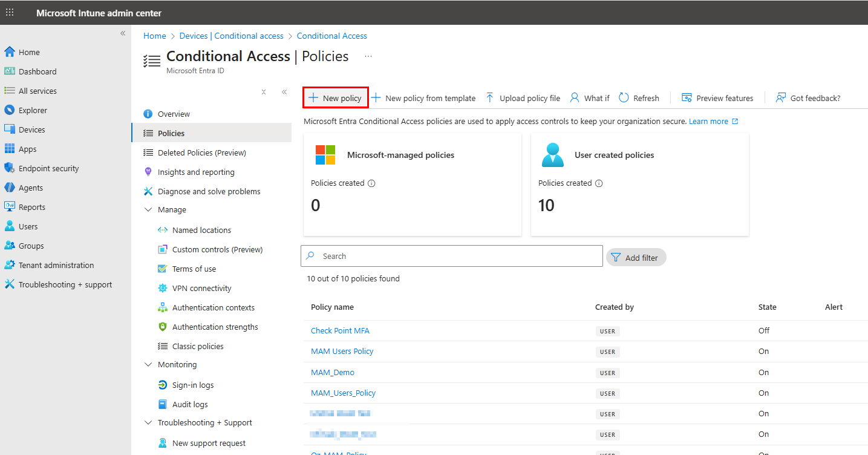Open the more options ellipsis by title

coord(368,56)
